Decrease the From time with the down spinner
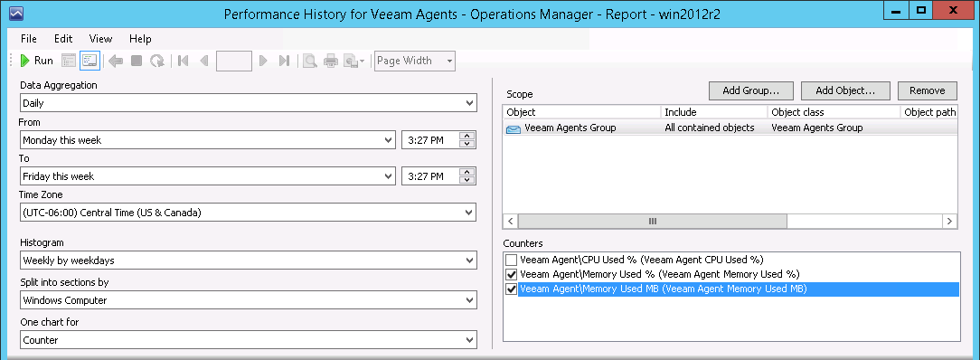This screenshot has width=980, height=360. tap(466, 145)
